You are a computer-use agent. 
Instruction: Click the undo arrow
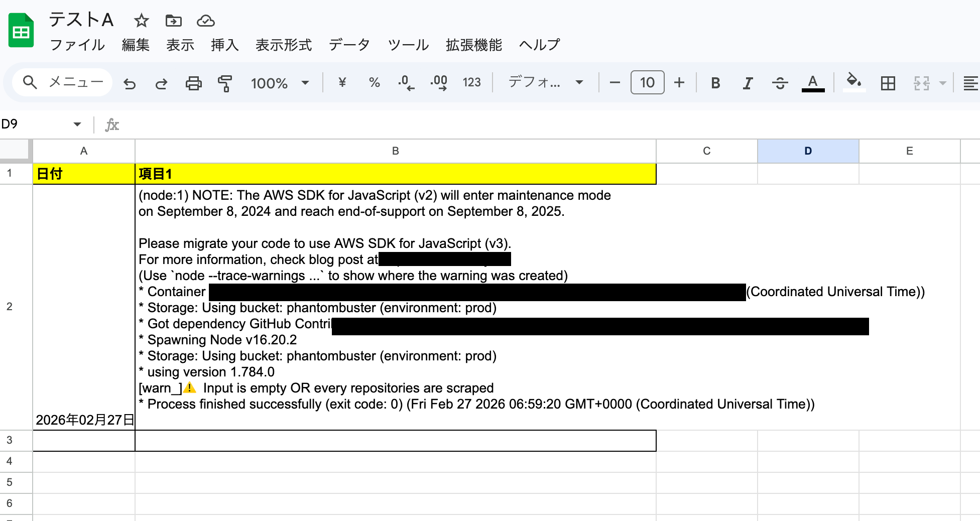tap(130, 83)
